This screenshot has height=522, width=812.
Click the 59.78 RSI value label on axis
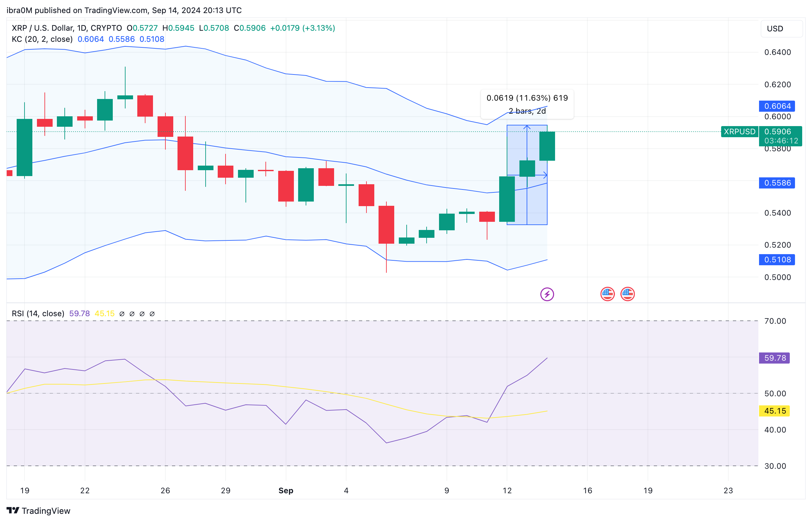774,358
